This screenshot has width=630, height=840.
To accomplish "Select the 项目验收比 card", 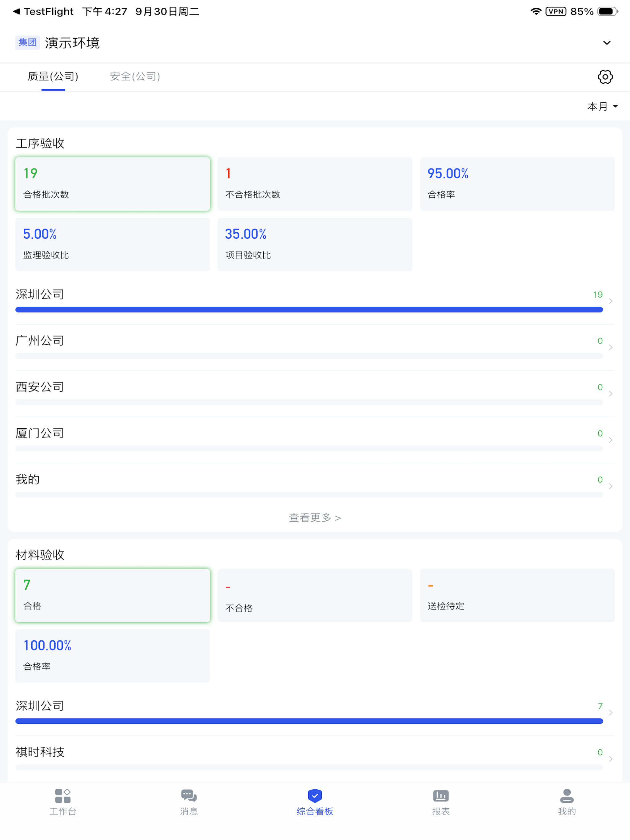I will coord(315,244).
